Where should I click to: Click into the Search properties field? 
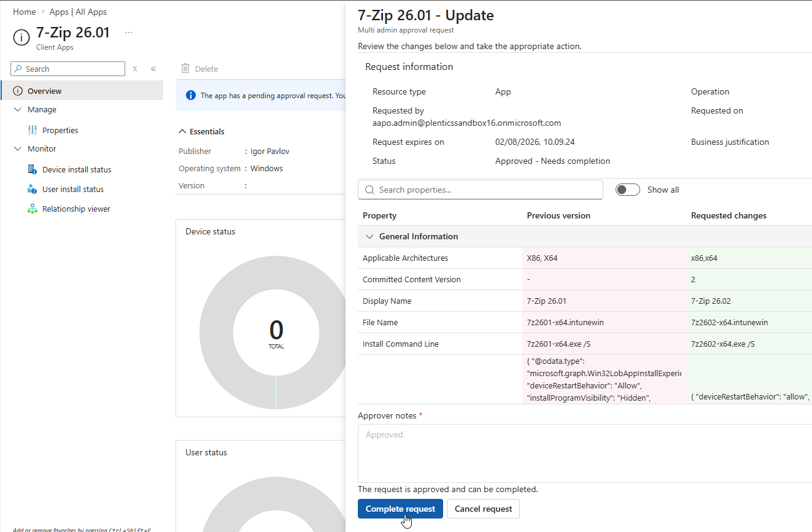point(481,190)
